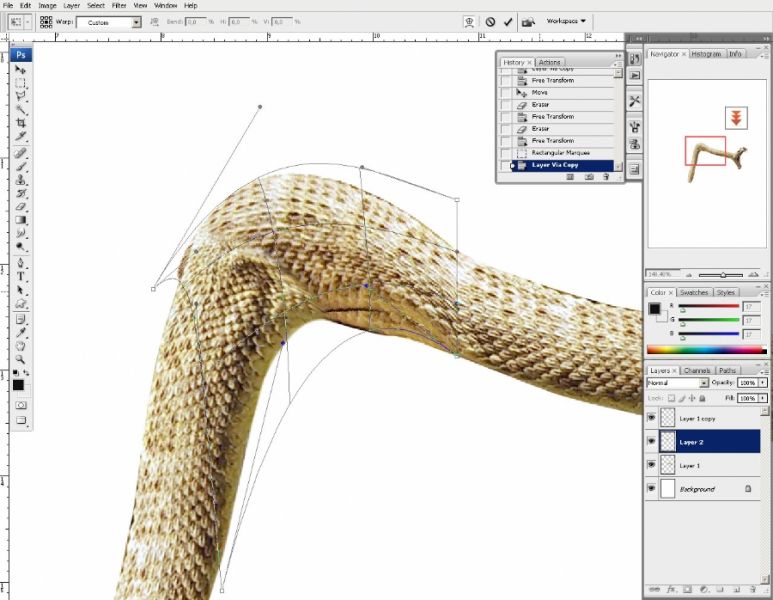Select the Gradient tool
This screenshot has height=600, width=773.
click(x=20, y=220)
